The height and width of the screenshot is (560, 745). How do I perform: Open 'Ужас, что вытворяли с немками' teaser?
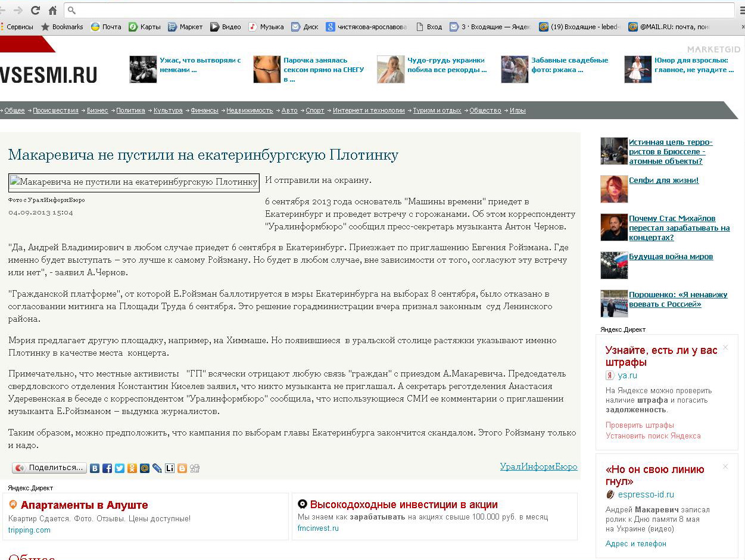200,65
